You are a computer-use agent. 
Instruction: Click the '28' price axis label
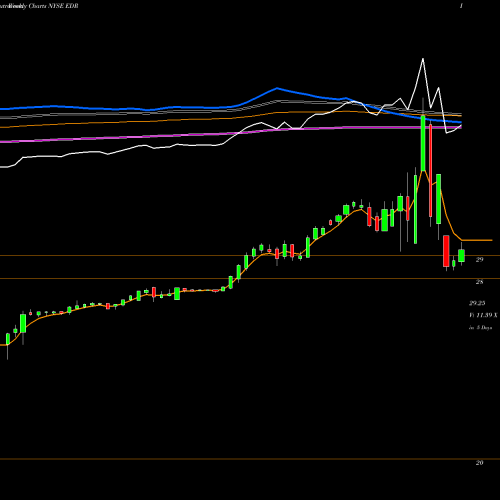pyautogui.click(x=479, y=282)
